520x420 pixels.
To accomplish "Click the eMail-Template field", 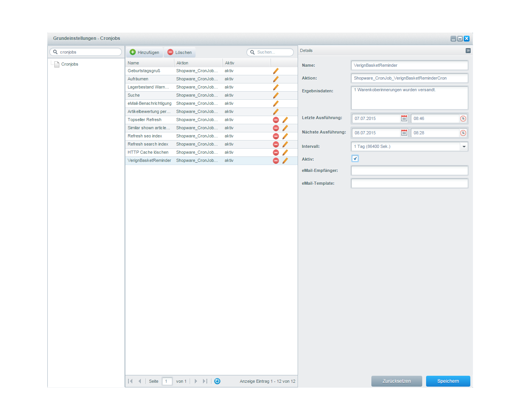I will pyautogui.click(x=409, y=183).
